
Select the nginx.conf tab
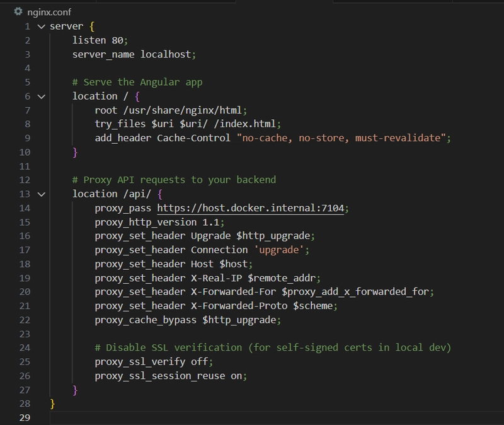pos(49,11)
